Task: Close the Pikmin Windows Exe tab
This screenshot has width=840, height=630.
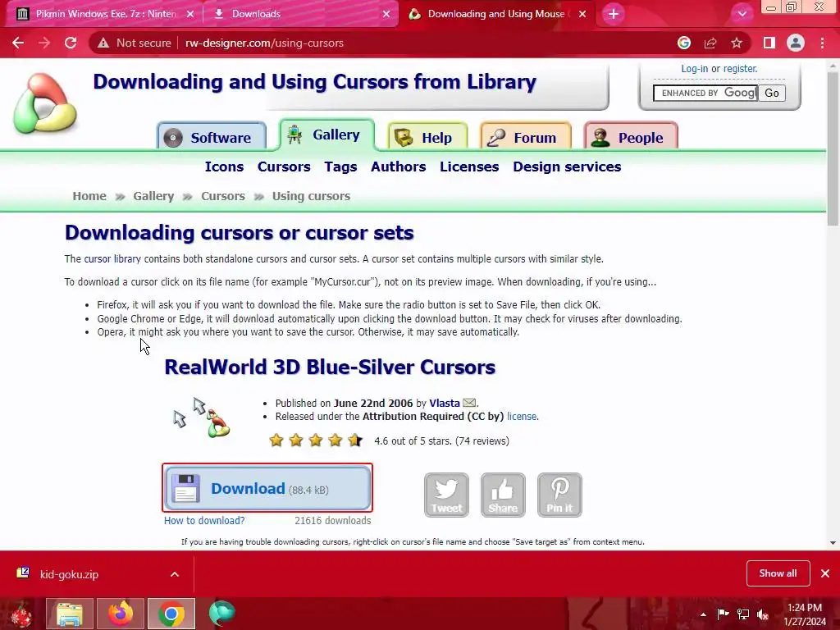Action: (x=190, y=14)
